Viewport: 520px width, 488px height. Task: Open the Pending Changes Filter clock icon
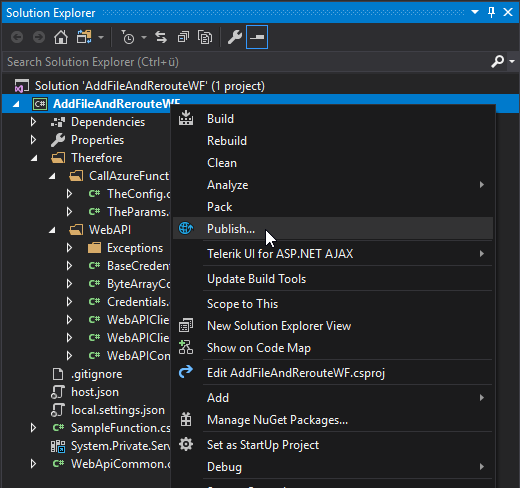pos(128,37)
